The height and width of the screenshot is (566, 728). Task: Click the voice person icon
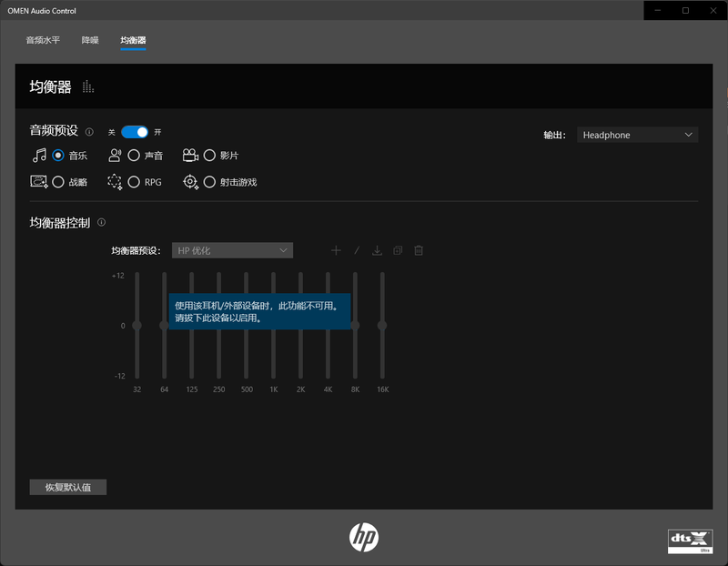115,155
